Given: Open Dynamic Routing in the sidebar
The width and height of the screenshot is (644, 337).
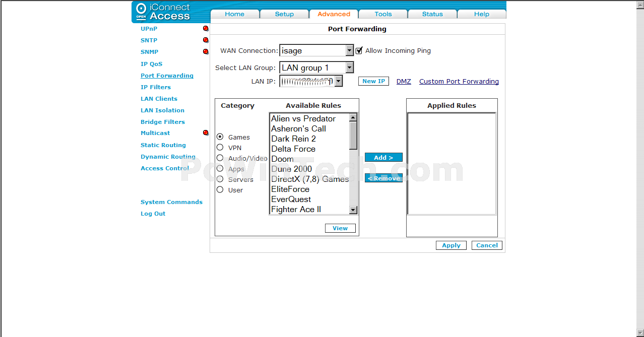Looking at the screenshot, I should 168,157.
